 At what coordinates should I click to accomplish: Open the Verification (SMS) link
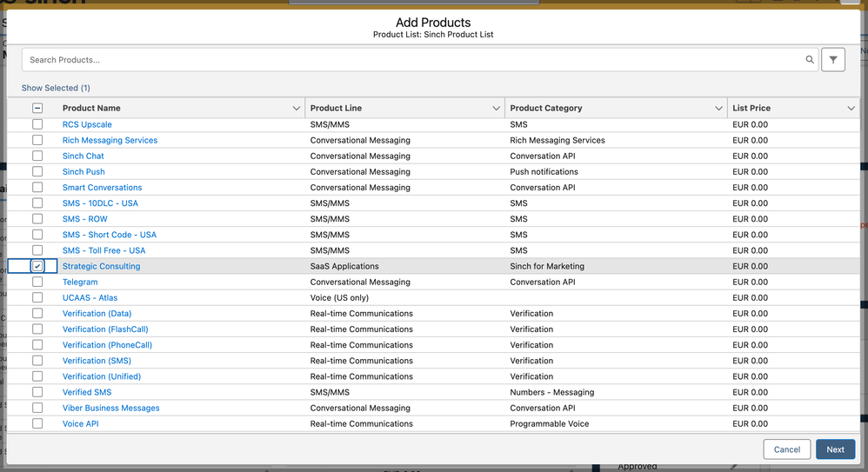pos(97,361)
